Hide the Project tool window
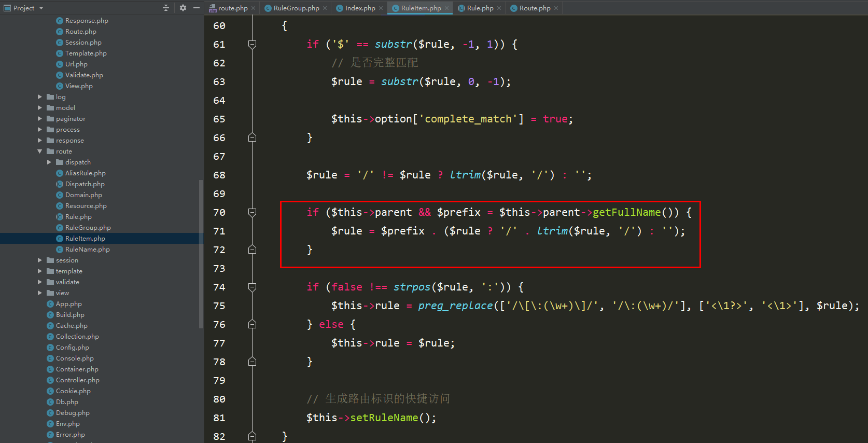 coord(197,8)
